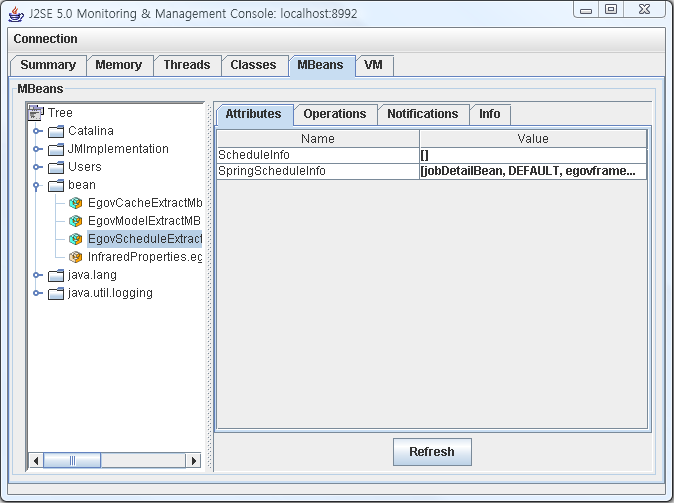Click the JMImplementation folder icon
Image resolution: width=674 pixels, height=503 pixels.
(x=56, y=149)
